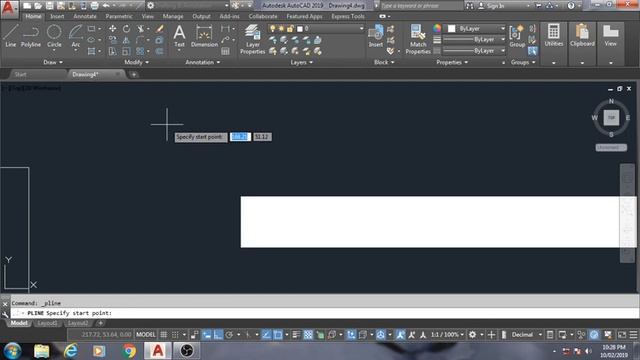Click the TOP face on ViewCube

pos(611,118)
